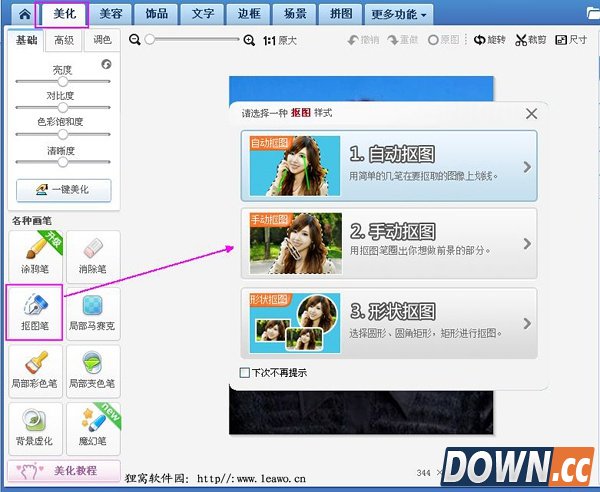The width and height of the screenshot is (600, 492).
Task: Click the zoom out magnifier icon
Action: point(135,40)
